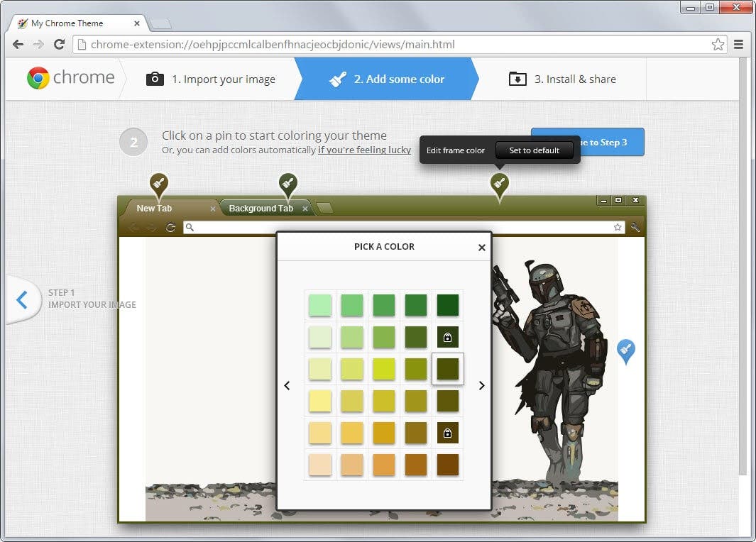Click Set to default button
Screen dimensions: 756x542
point(535,150)
